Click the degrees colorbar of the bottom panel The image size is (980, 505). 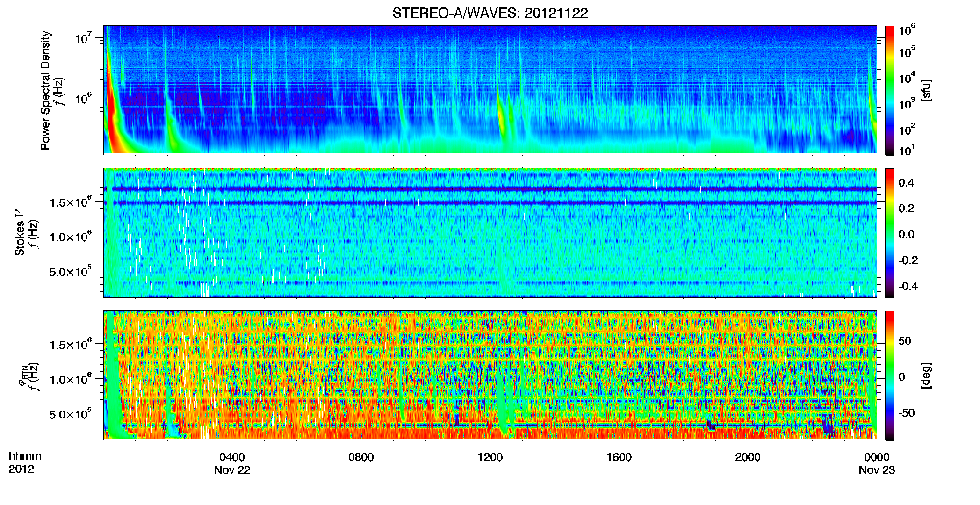pyautogui.click(x=890, y=375)
